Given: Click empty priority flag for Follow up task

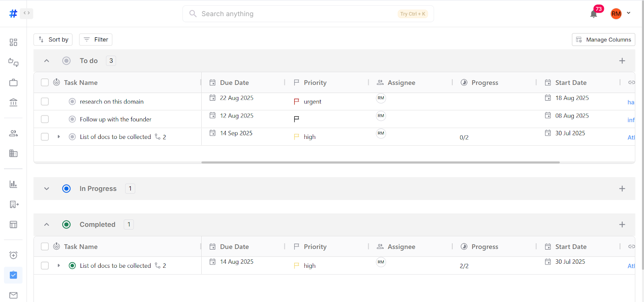Looking at the screenshot, I should [x=297, y=119].
